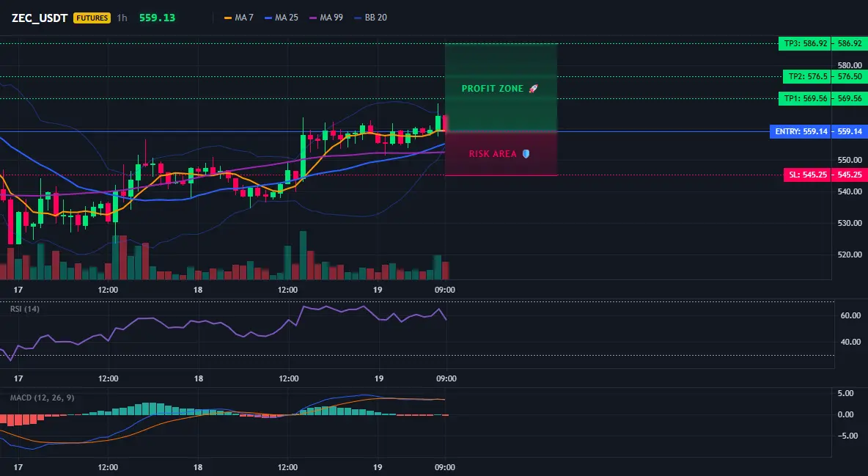Click the RSI (14) indicator label
The height and width of the screenshot is (476, 868).
(x=25, y=309)
